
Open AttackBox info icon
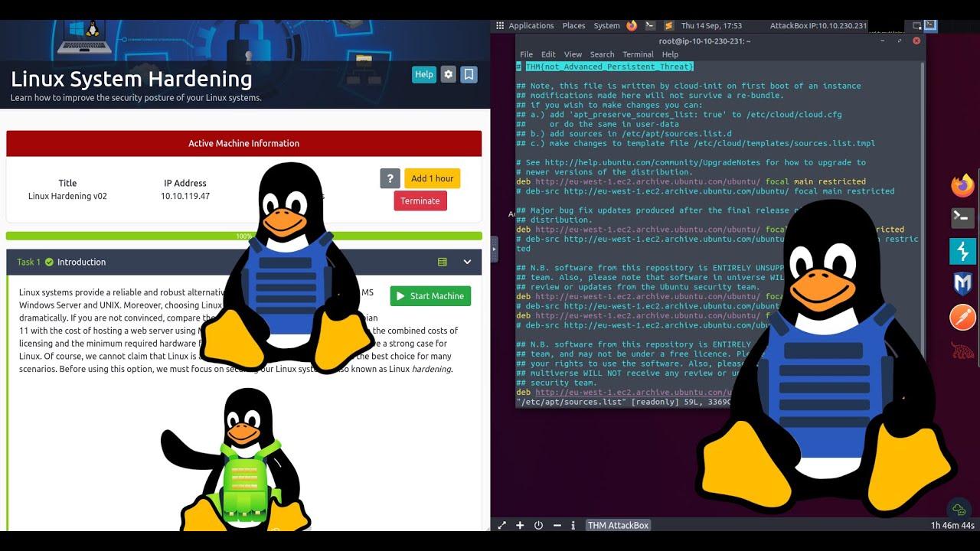(573, 525)
